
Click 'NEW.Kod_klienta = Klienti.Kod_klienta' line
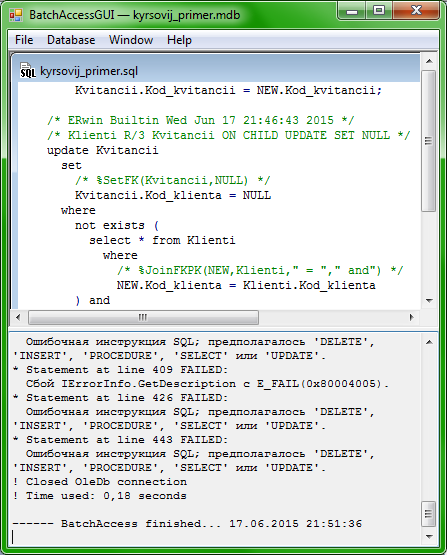pos(246,285)
